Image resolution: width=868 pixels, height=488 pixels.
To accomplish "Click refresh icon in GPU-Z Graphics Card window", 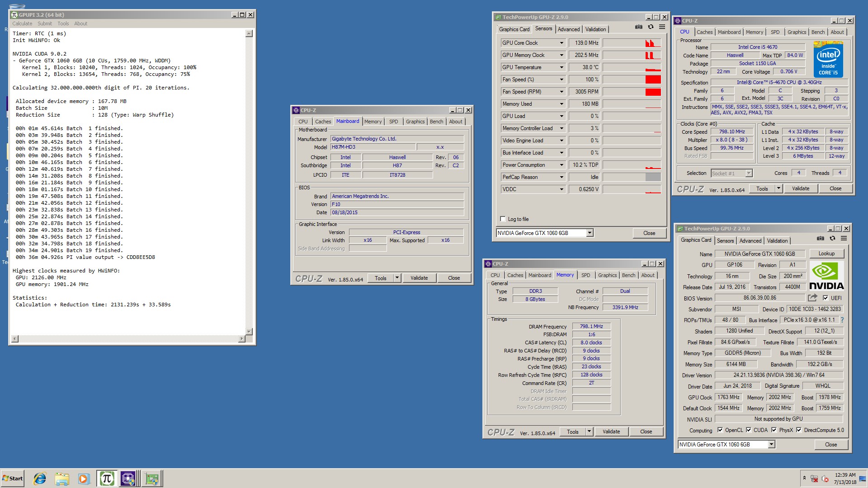I will 832,239.
